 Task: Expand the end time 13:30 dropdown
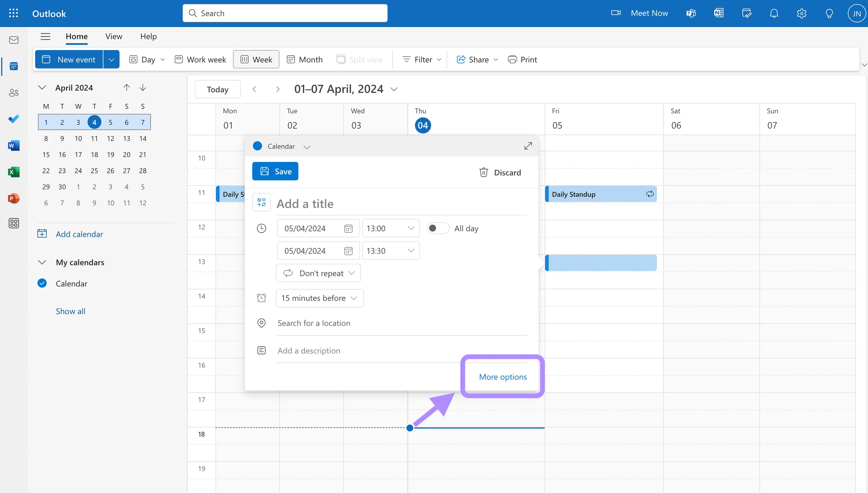pyautogui.click(x=410, y=250)
